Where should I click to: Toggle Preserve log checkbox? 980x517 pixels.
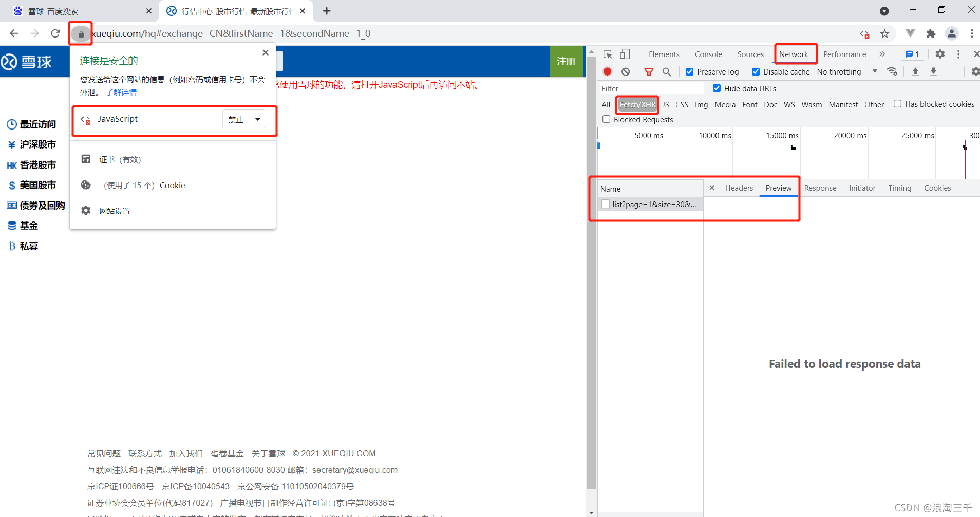click(689, 71)
